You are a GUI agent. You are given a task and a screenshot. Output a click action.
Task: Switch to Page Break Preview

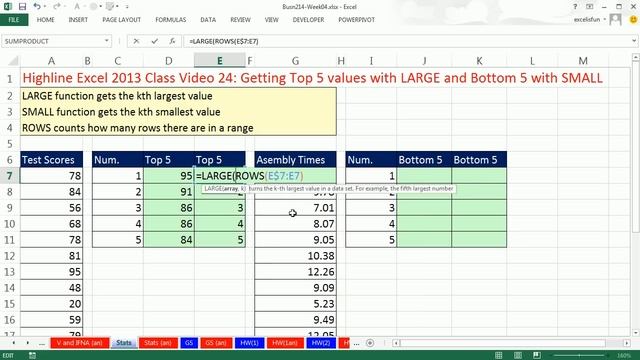[537, 356]
